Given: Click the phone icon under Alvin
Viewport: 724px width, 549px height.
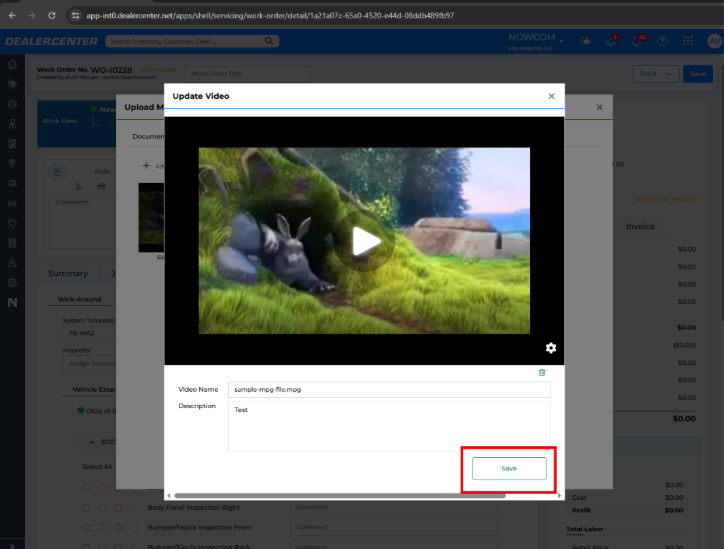Looking at the screenshot, I should pyautogui.click(x=79, y=187).
